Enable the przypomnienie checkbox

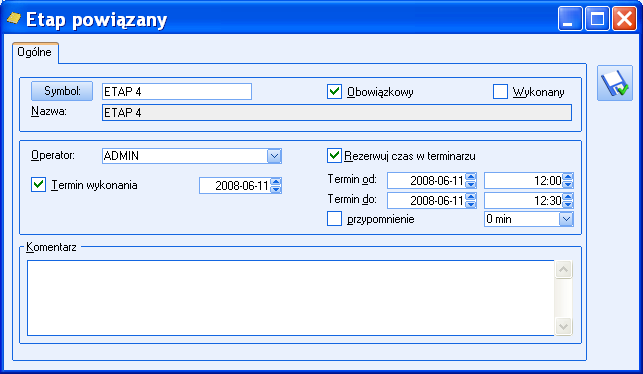[334, 219]
